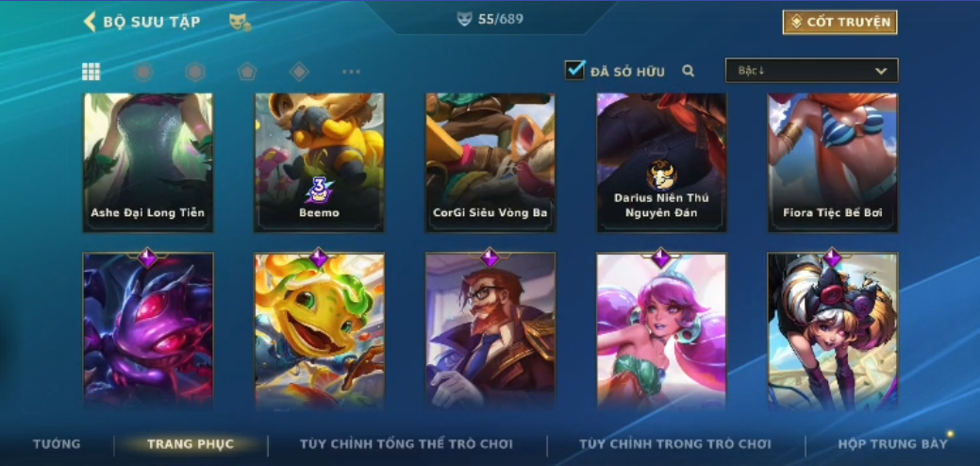Image resolution: width=980 pixels, height=466 pixels.
Task: Expand the Bậc sort dropdown
Action: tap(811, 71)
